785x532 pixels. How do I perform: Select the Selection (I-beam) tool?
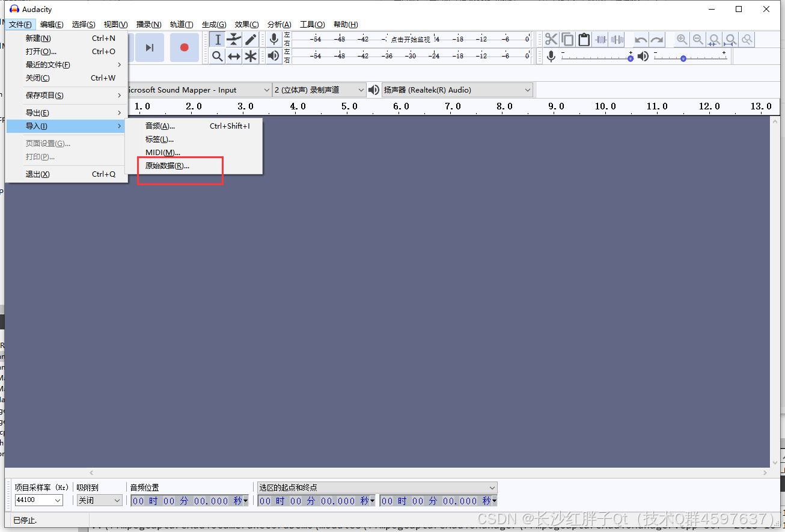[x=218, y=40]
